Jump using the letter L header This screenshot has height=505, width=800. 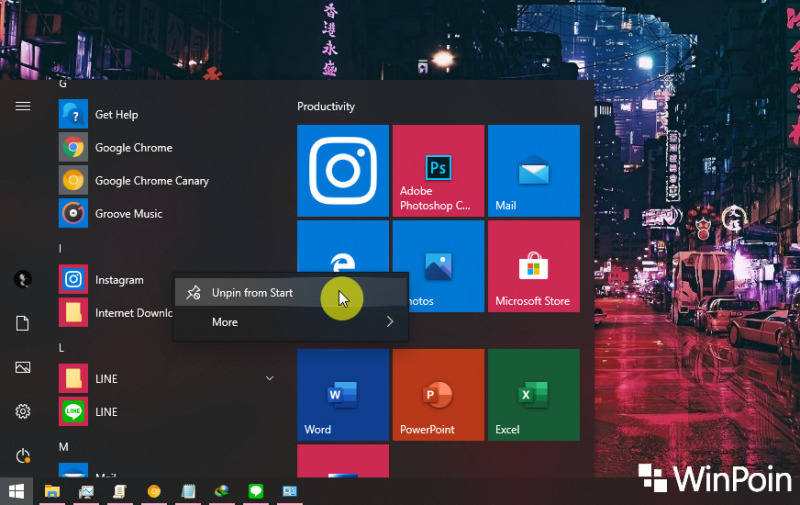click(61, 347)
